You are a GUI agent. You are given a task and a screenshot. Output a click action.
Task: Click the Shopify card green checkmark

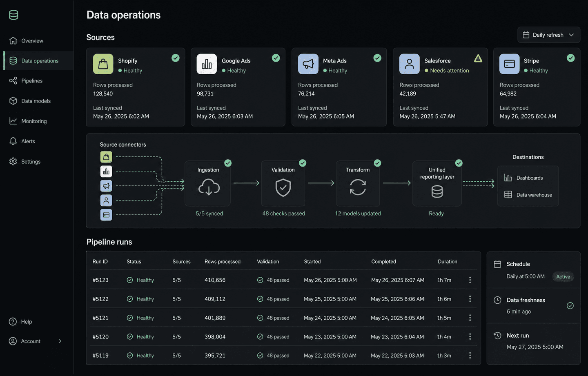[176, 58]
